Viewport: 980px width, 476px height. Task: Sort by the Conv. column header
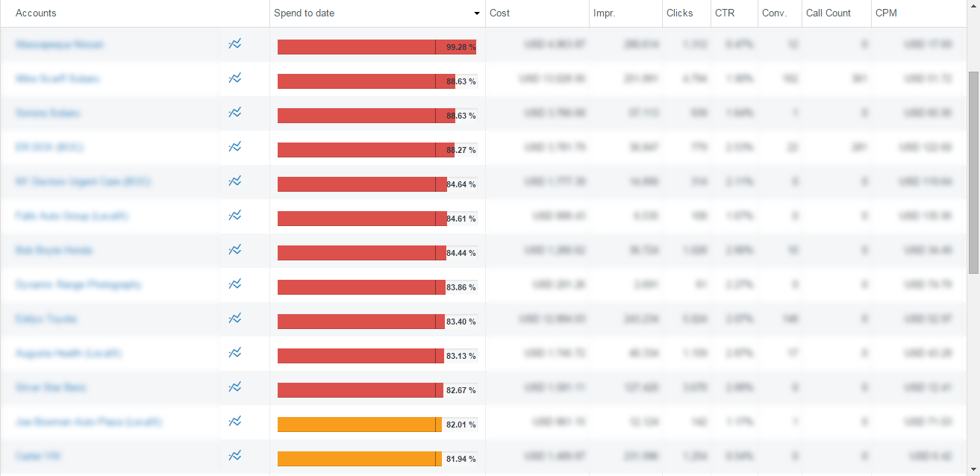775,13
